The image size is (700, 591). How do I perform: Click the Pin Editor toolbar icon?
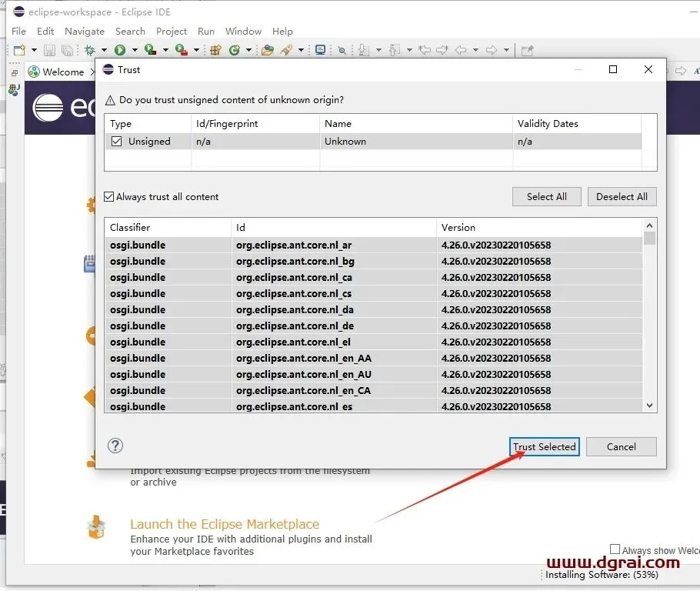point(527,51)
